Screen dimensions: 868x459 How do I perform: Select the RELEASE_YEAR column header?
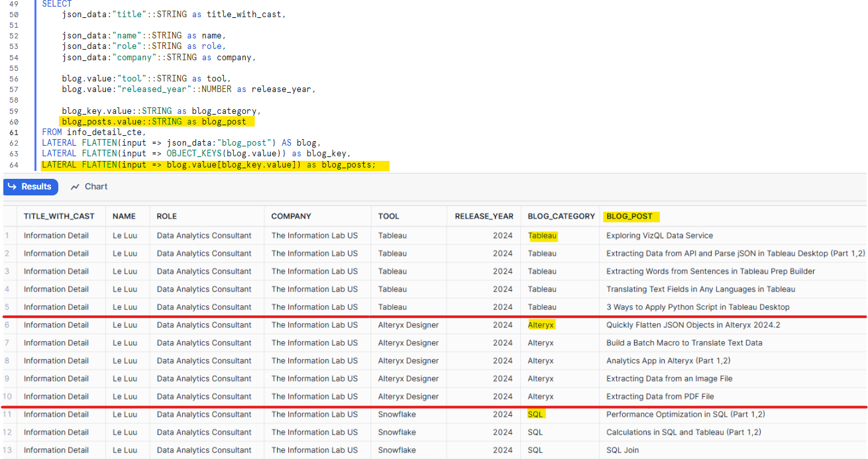tap(484, 216)
